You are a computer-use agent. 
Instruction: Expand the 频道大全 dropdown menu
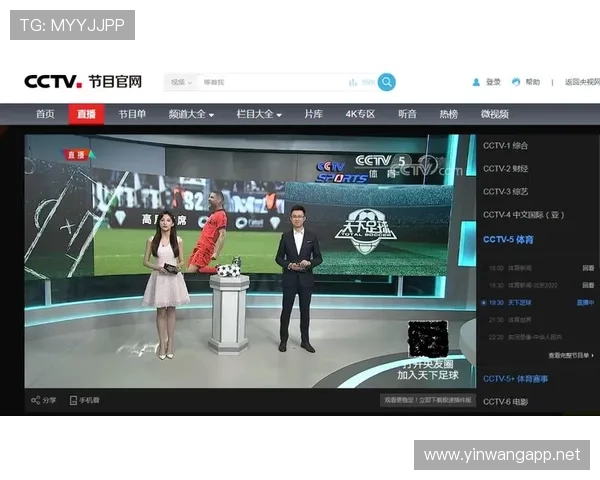[x=191, y=114]
